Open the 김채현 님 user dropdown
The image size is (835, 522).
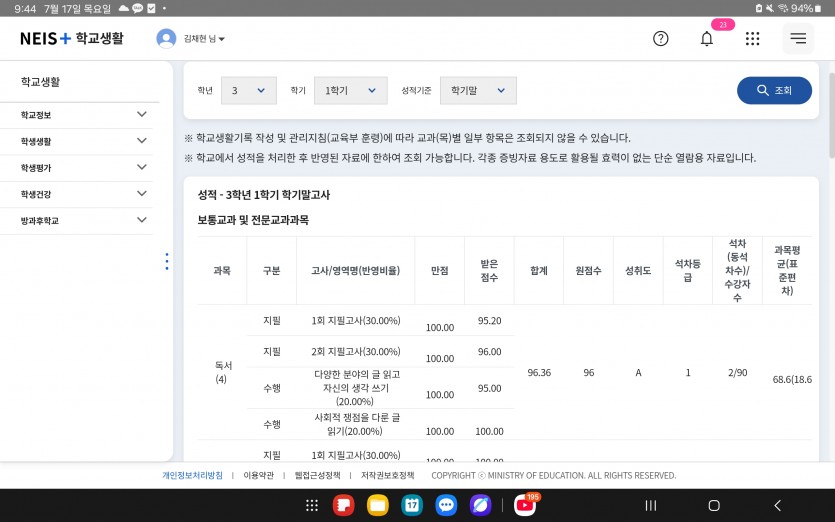204,38
